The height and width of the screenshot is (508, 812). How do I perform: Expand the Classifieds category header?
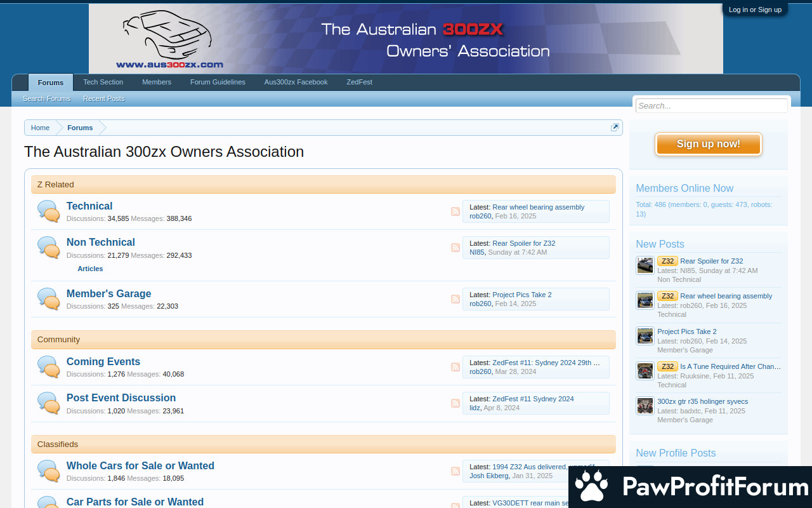324,444
